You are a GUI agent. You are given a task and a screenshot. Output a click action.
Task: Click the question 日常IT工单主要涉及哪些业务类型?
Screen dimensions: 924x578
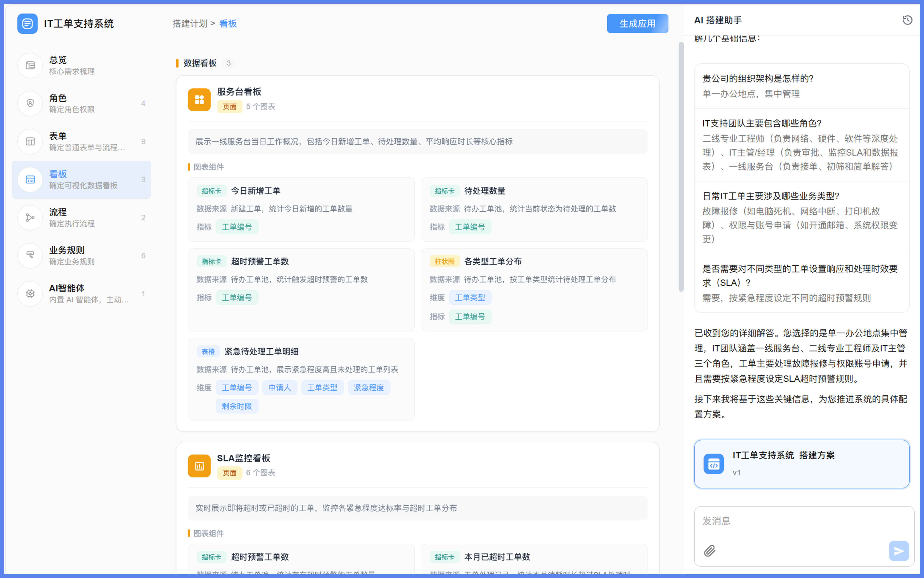tap(771, 196)
